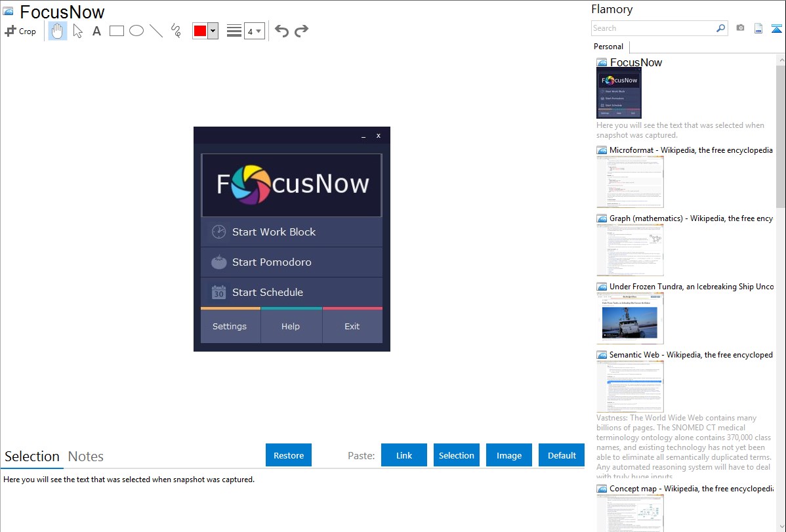
Task: Open the Graph (mathematics) snapshot thumbnail
Action: pyautogui.click(x=630, y=250)
